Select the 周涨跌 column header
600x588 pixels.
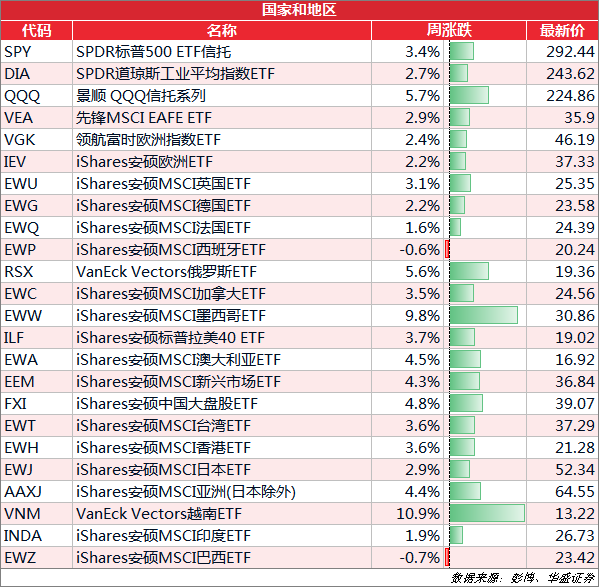click(449, 30)
